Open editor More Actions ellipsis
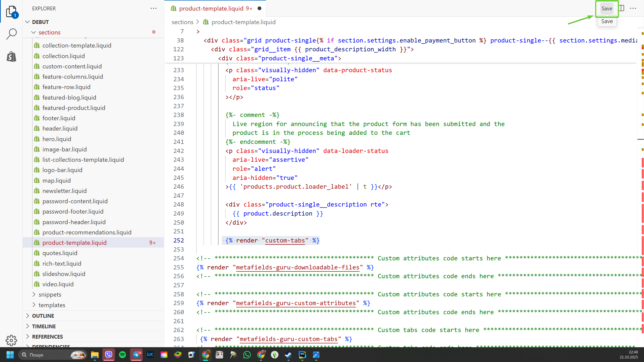Screen dimensions: 644x362 click(633, 8)
